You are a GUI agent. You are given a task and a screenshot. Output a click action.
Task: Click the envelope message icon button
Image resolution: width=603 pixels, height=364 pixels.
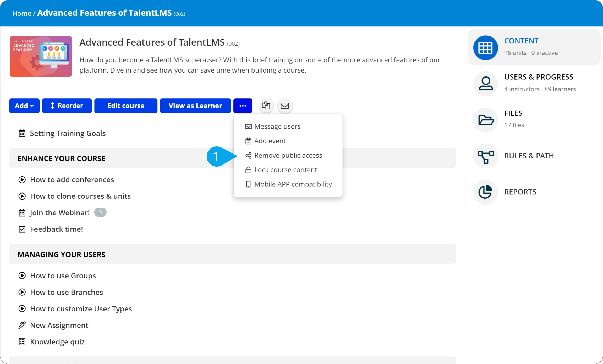click(x=285, y=106)
